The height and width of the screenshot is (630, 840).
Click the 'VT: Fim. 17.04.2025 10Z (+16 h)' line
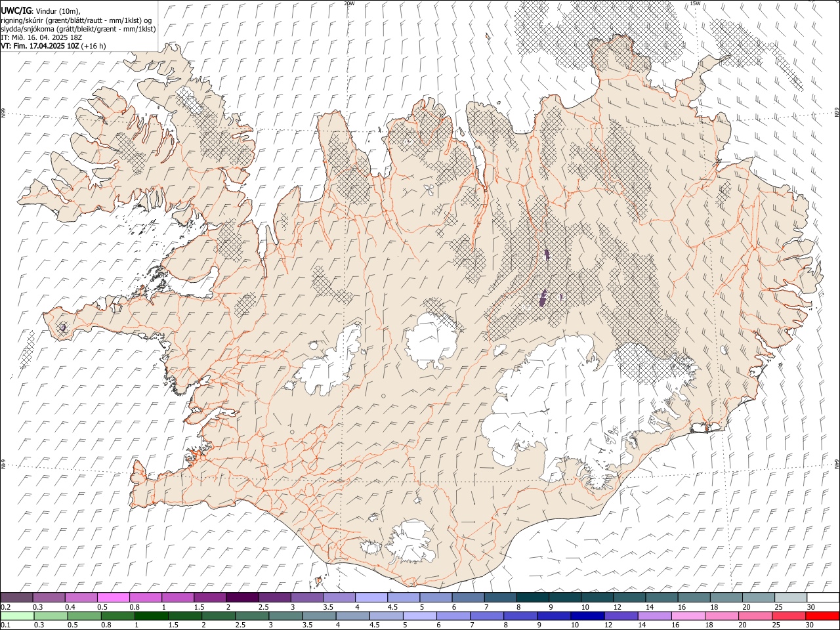(x=53, y=46)
